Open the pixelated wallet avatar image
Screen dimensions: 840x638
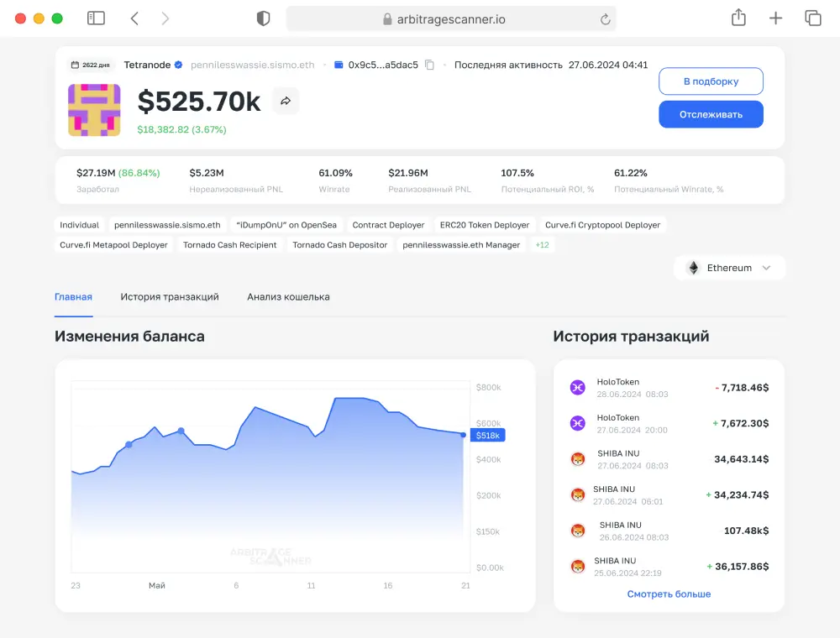93,109
